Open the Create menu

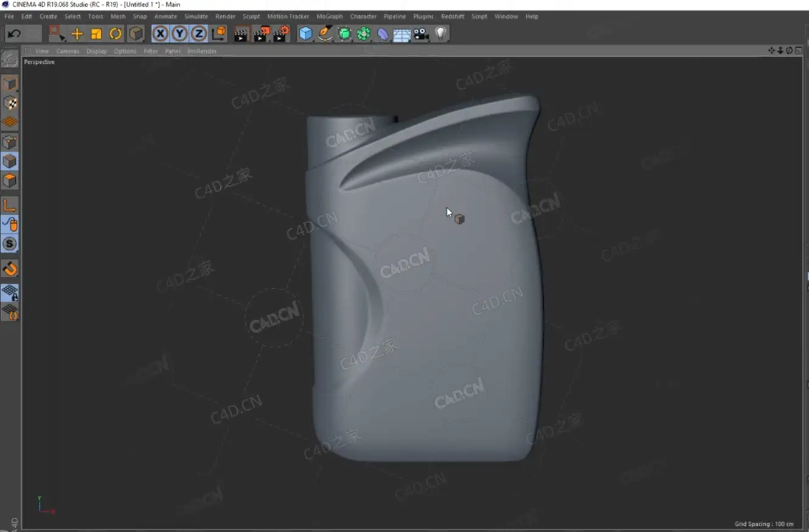[48, 16]
